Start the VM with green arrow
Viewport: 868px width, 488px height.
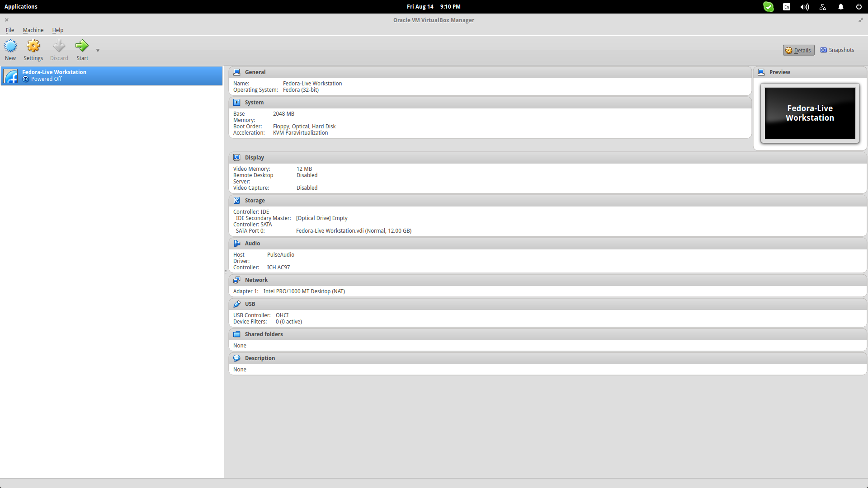(82, 46)
